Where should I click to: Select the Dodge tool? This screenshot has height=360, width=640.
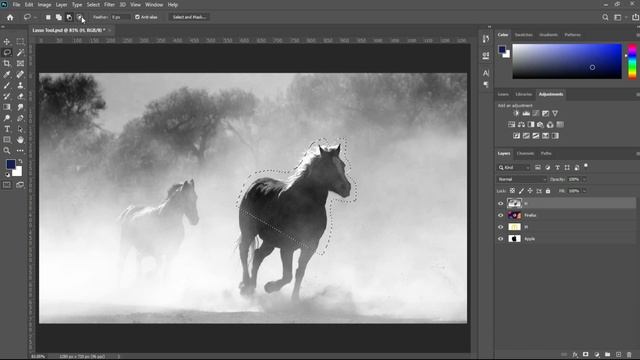click(x=7, y=118)
